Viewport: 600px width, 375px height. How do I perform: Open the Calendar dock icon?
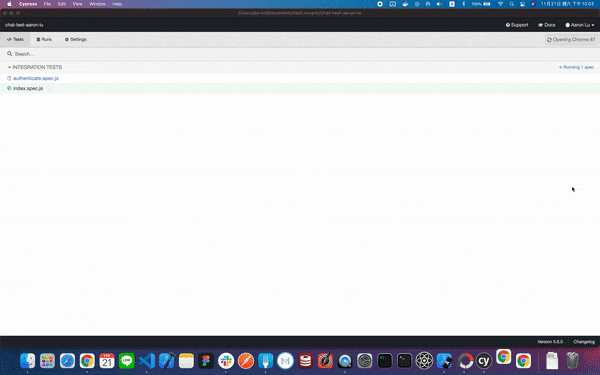(107, 361)
